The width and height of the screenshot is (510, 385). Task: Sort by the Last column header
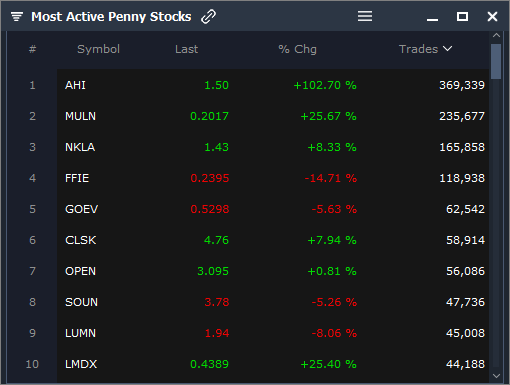(187, 49)
